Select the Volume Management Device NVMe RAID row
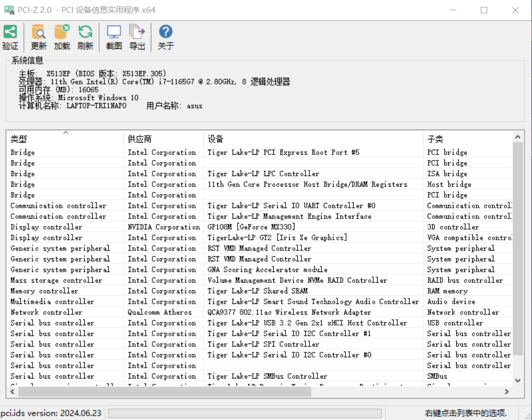 click(259, 280)
